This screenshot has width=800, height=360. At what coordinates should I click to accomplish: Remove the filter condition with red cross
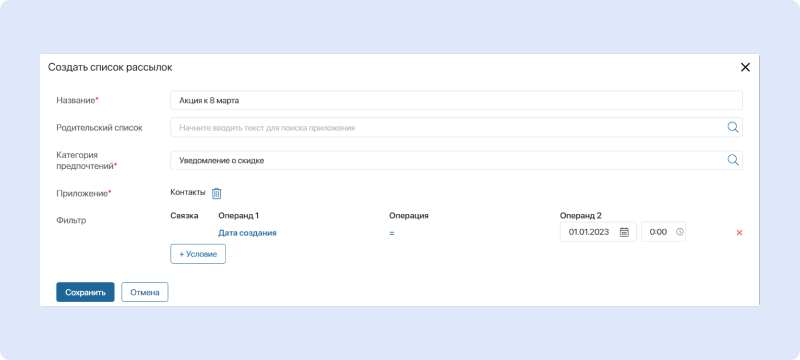739,233
